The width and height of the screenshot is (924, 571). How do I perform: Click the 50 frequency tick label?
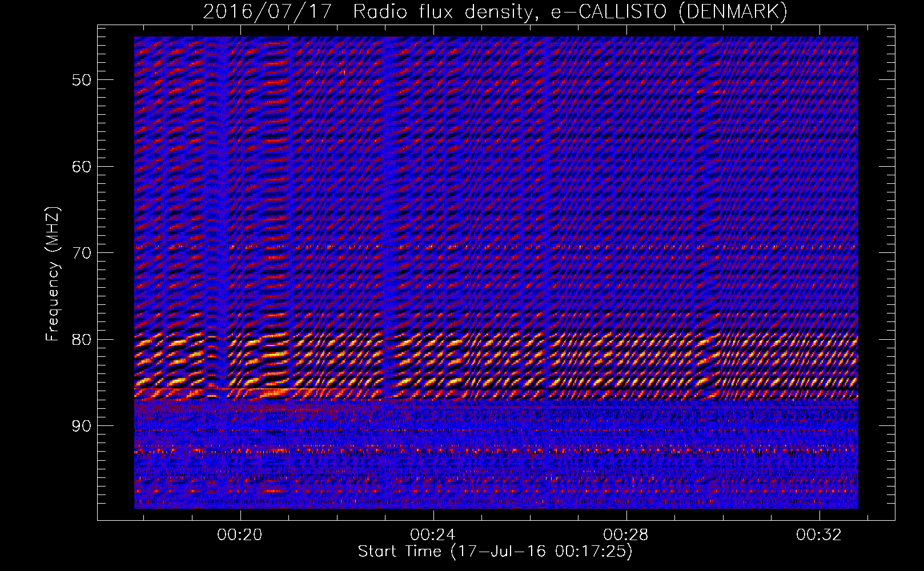82,80
